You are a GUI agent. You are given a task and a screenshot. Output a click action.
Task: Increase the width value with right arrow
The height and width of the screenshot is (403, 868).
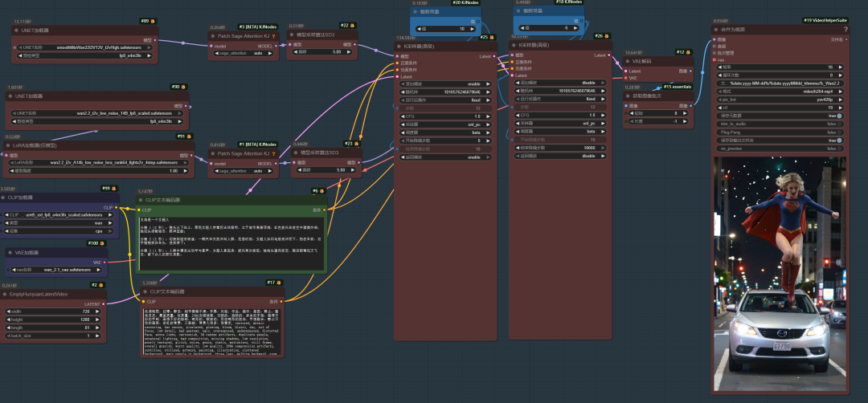coord(101,312)
